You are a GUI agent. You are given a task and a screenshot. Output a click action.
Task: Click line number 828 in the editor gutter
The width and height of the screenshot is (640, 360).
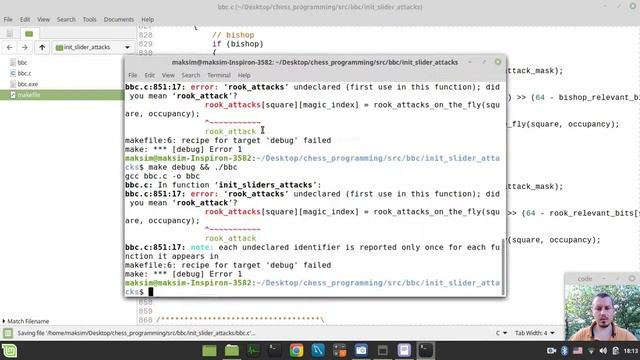[x=145, y=35]
